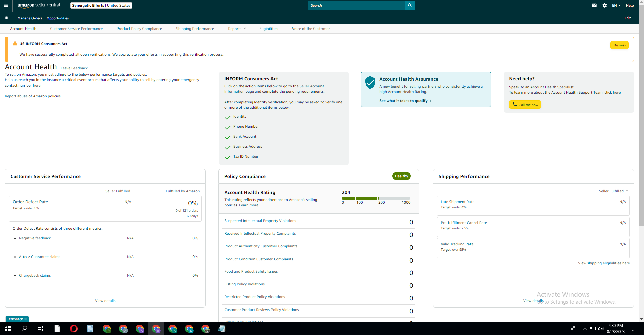Image resolution: width=644 pixels, height=335 pixels.
Task: Open the Chargeback claims link
Action: pos(35,275)
